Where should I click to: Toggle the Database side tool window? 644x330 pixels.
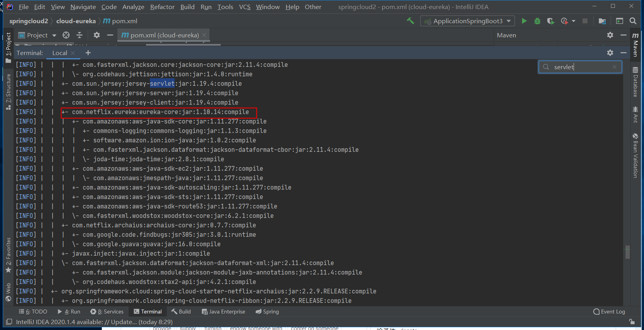(x=635, y=82)
